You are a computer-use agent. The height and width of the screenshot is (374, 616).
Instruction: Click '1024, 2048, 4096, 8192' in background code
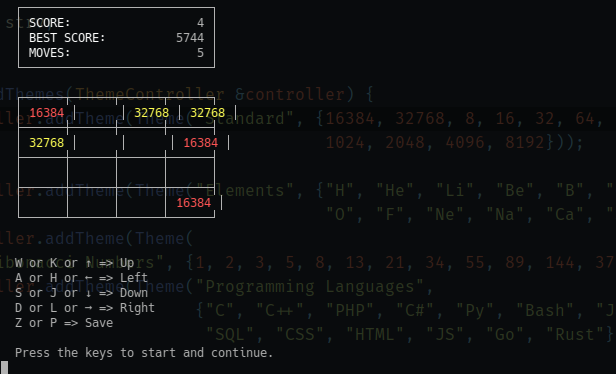coord(435,143)
